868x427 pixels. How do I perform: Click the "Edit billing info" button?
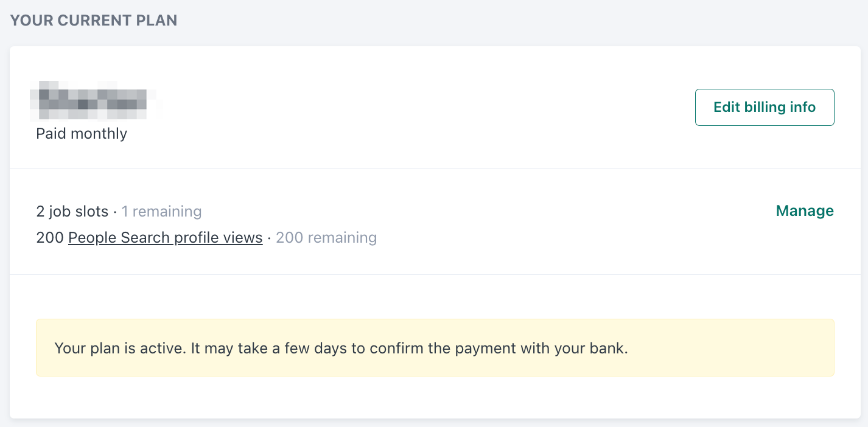click(x=764, y=107)
